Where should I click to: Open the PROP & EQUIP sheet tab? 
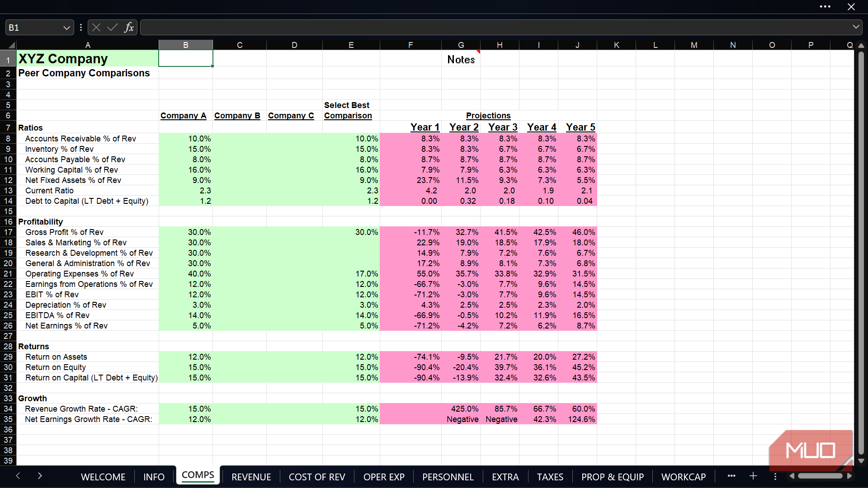pos(613,477)
